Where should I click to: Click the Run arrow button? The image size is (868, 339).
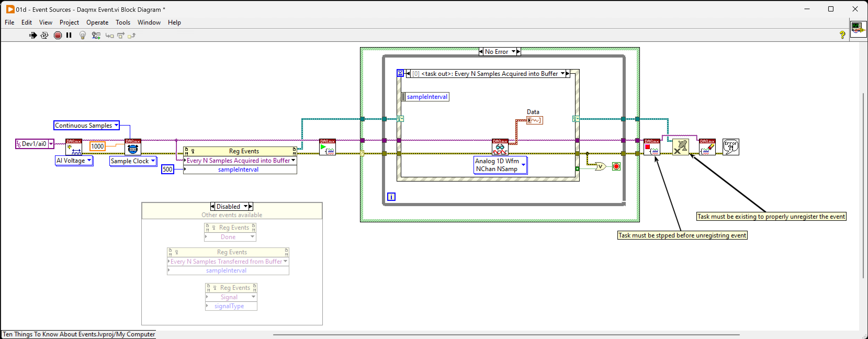coord(33,35)
